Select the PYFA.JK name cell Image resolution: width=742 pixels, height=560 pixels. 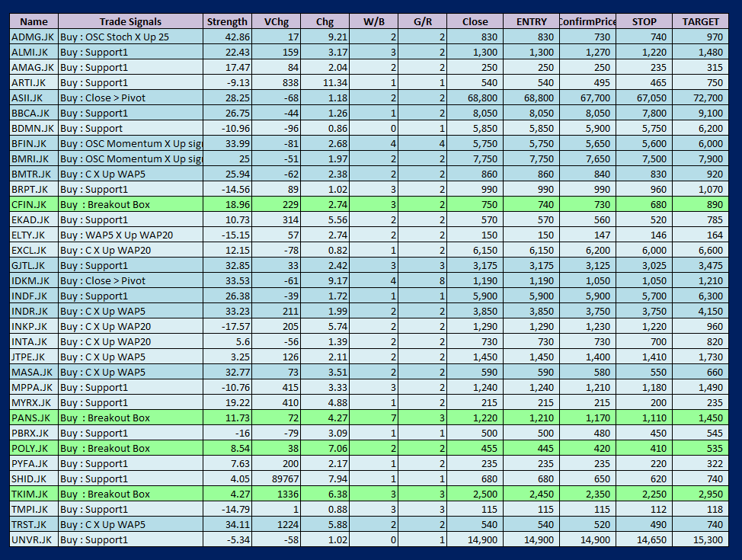[34, 463]
